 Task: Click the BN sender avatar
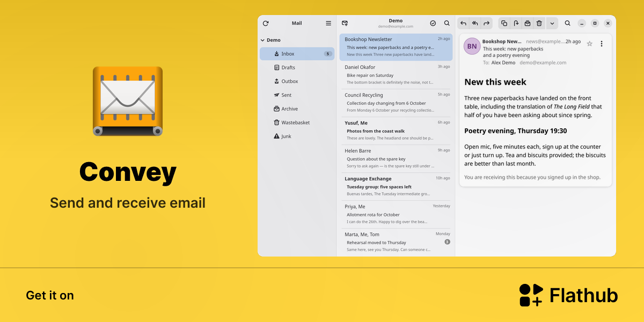tap(472, 46)
